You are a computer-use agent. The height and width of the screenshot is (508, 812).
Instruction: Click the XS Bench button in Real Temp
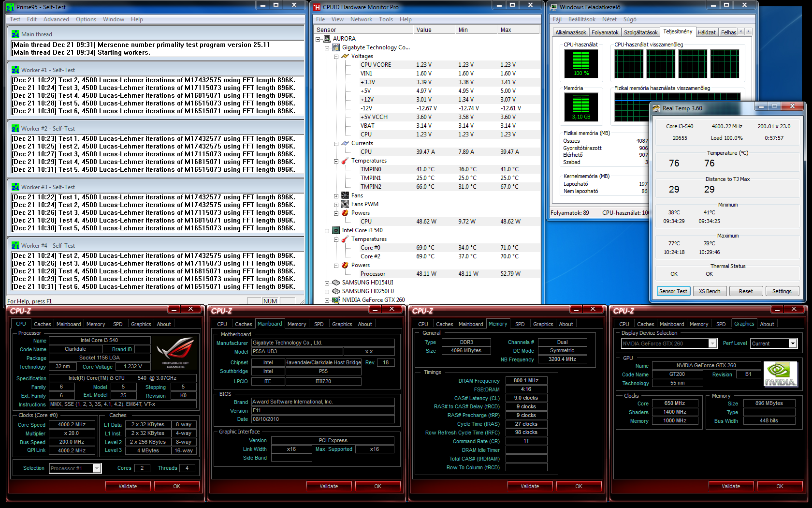[x=710, y=291]
